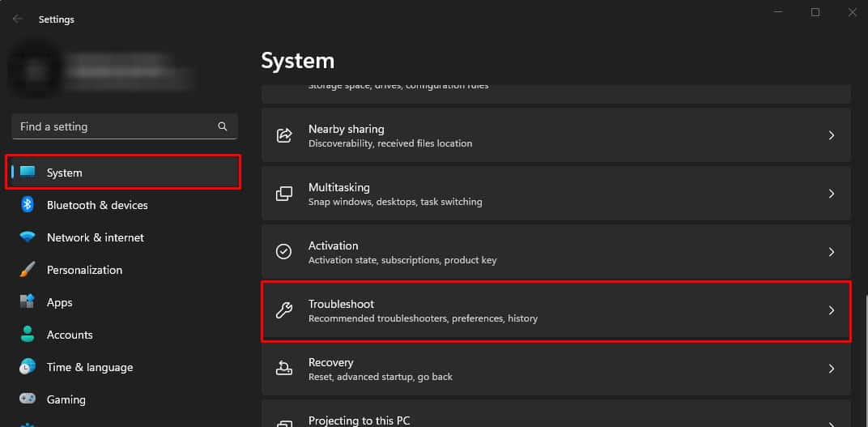Viewport: 868px width, 427px height.
Task: Open Recovery settings row
Action: coord(555,369)
